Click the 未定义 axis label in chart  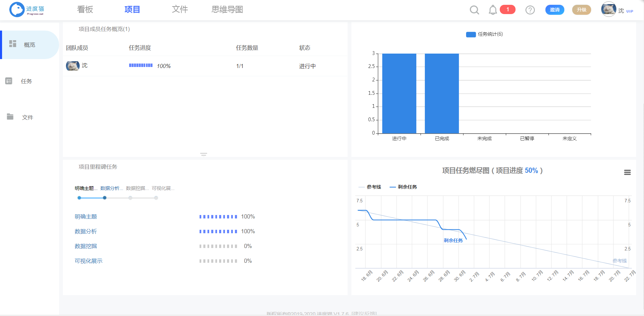(x=569, y=138)
